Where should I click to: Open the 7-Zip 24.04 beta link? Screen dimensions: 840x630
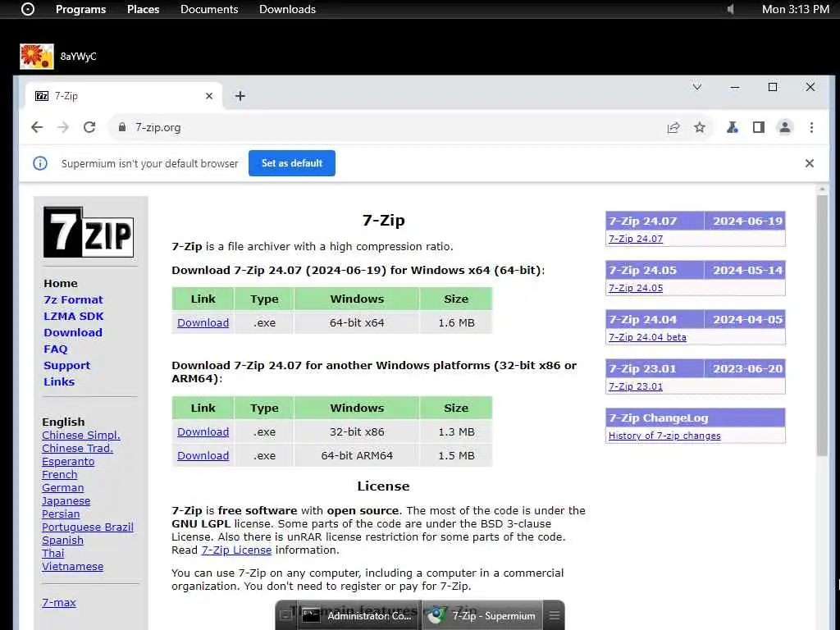tap(647, 337)
